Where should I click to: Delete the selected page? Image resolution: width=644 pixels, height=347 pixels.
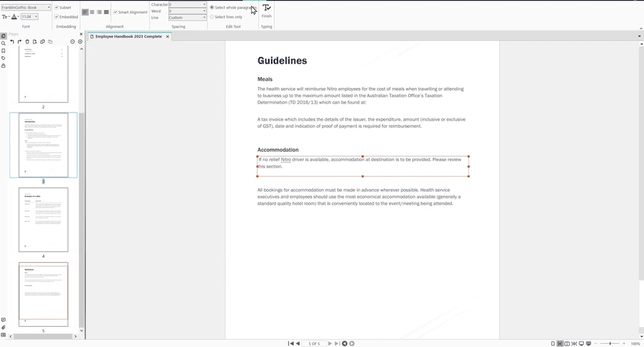(27, 42)
